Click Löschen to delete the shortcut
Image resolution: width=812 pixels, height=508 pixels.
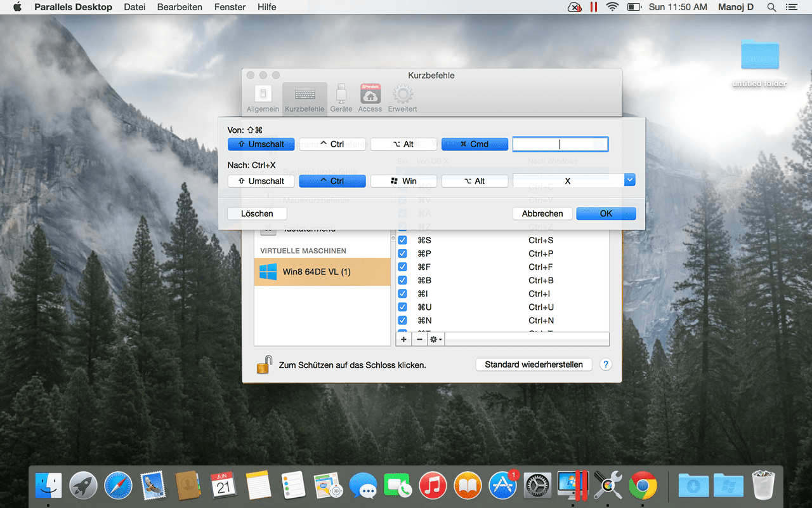coord(256,213)
